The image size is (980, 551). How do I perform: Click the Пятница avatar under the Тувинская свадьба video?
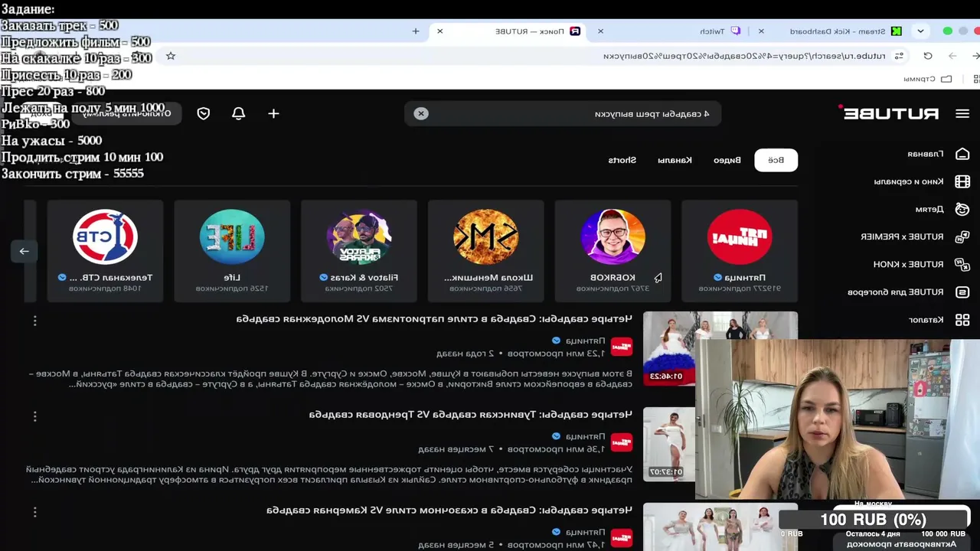(x=622, y=442)
